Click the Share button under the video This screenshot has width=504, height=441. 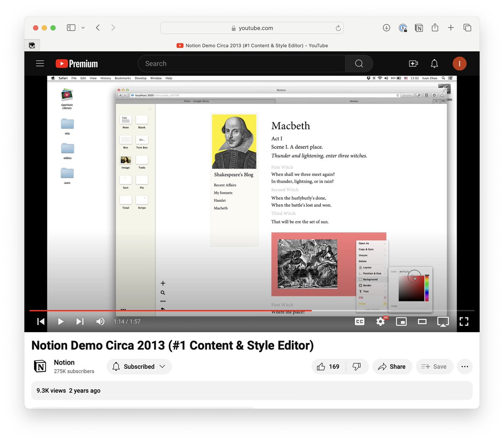pyautogui.click(x=392, y=366)
